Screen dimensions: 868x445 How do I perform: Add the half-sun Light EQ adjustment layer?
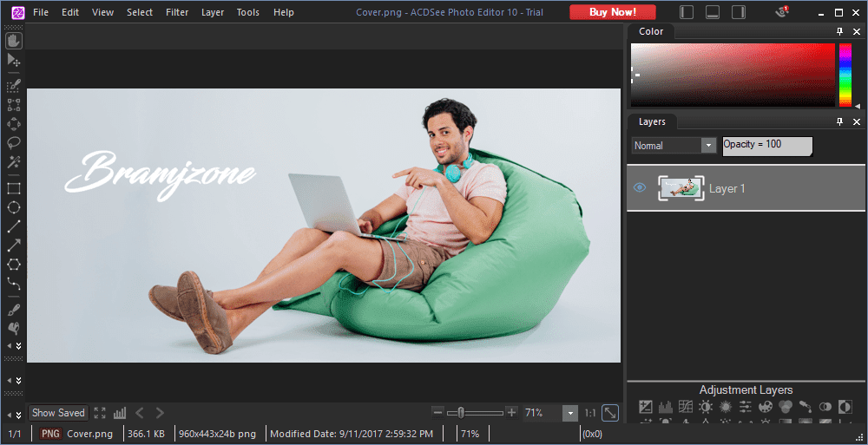click(705, 407)
